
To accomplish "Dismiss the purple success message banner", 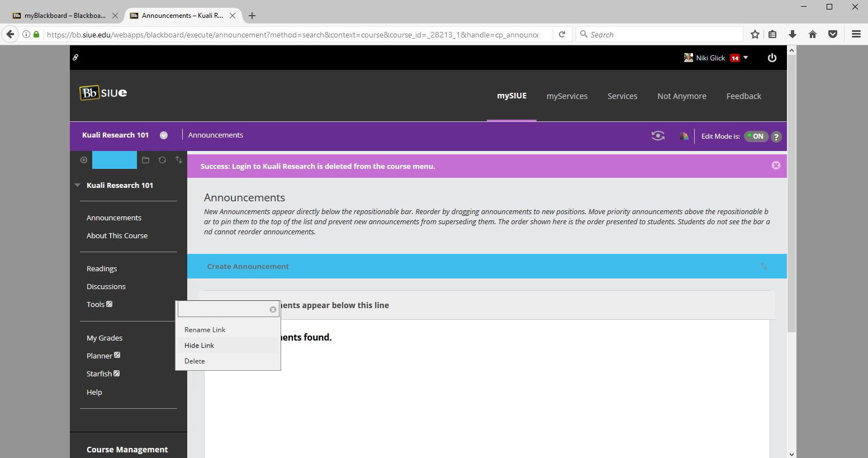I will pos(775,166).
